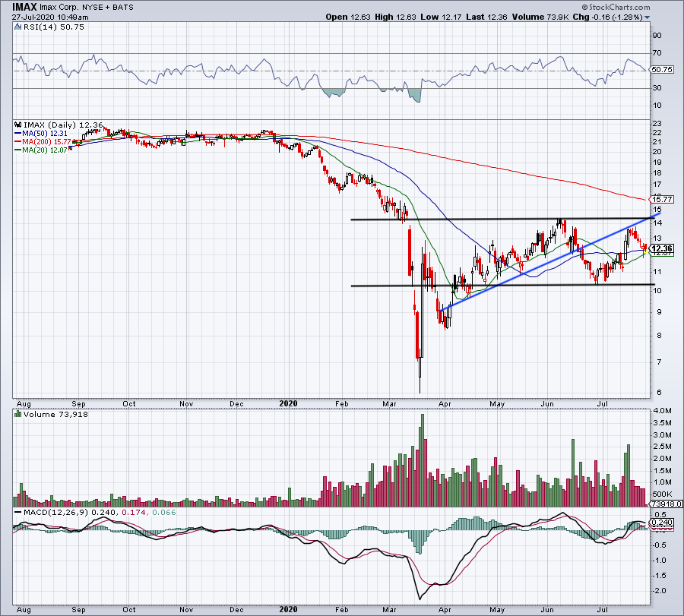Click the '27-Jul-2020 10:49am' timestamp
The width and height of the screenshot is (684, 616).
tap(50, 17)
